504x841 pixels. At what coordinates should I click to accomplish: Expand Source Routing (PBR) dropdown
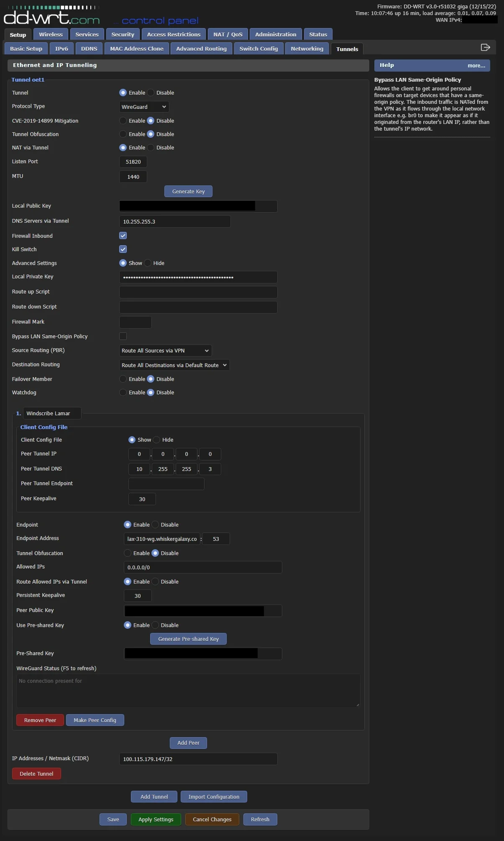(165, 350)
